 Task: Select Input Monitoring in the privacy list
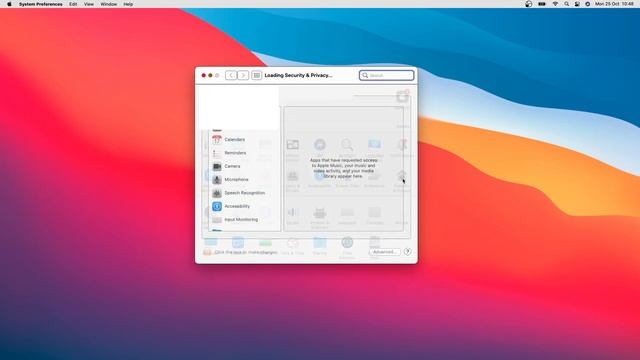(244, 220)
